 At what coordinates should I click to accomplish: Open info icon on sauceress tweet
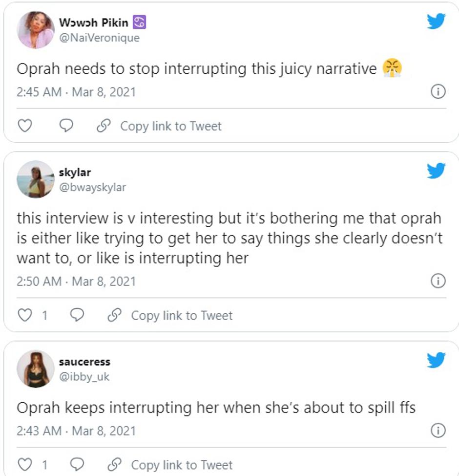(x=438, y=431)
